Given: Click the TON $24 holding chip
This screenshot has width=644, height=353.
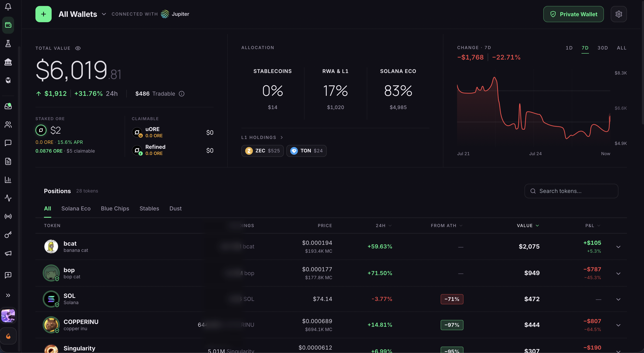Looking at the screenshot, I should [306, 151].
